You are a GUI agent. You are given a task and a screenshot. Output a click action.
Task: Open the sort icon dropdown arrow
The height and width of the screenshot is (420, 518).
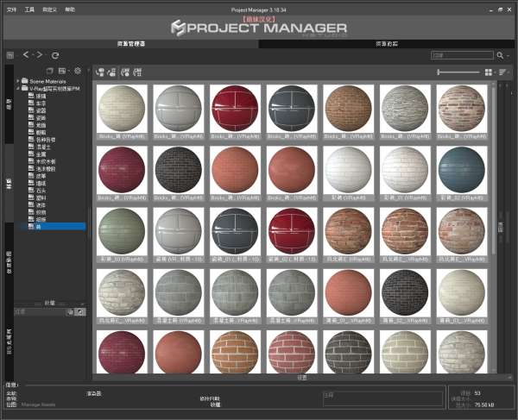509,72
